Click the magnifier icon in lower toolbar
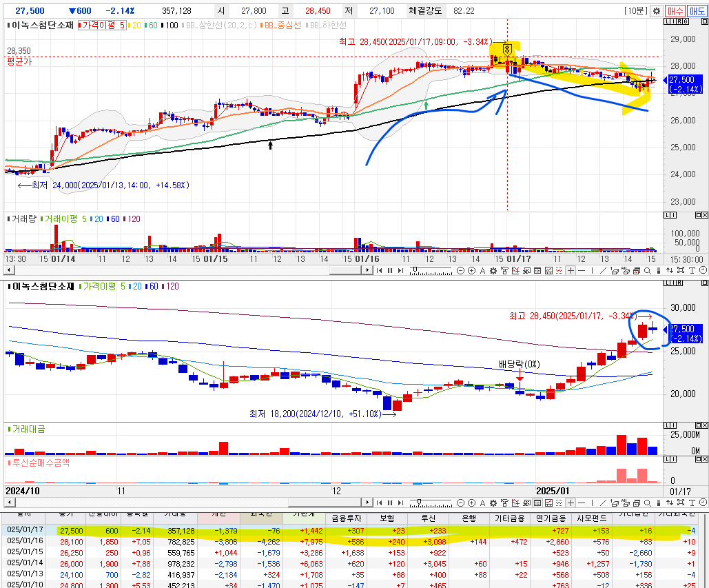Viewport: 709px width, 588px height. coord(648,503)
